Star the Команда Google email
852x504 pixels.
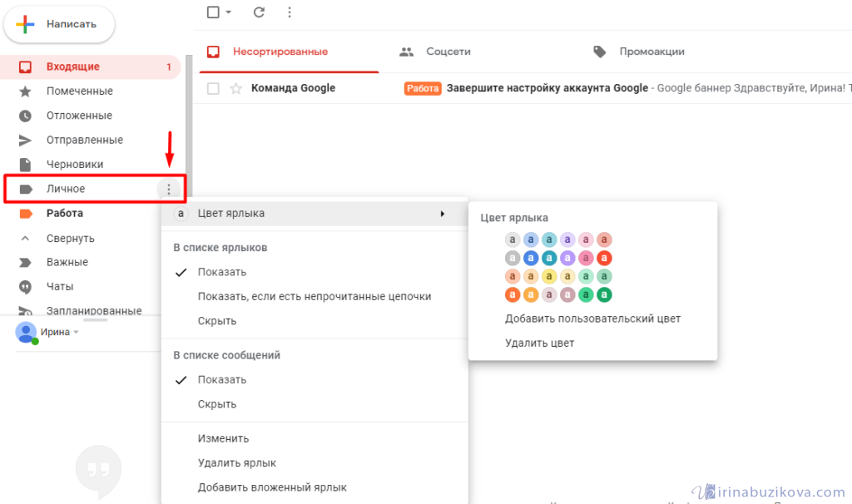click(236, 88)
